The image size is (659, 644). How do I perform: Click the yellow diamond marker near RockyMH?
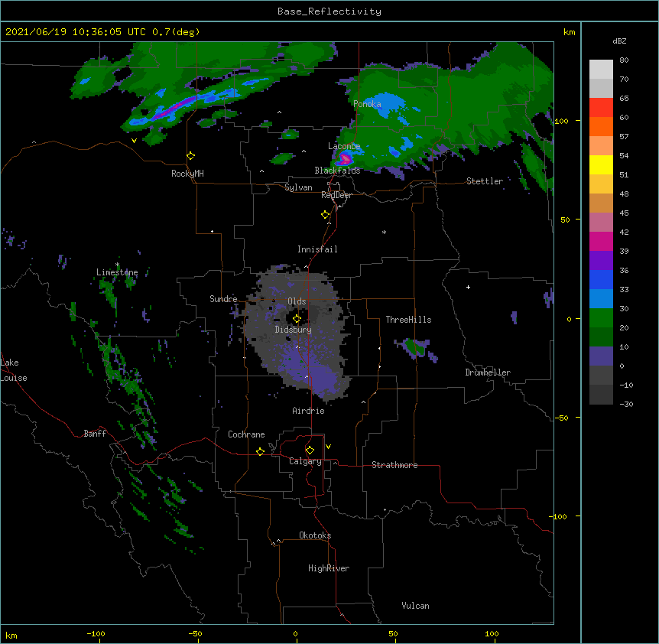191,156
